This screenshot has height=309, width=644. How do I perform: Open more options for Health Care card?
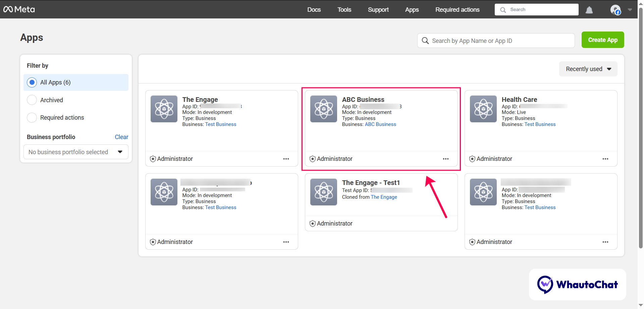605,159
